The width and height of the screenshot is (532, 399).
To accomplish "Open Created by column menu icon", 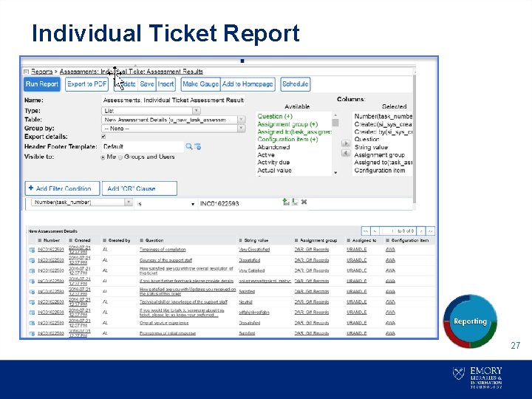I will coord(104,241).
